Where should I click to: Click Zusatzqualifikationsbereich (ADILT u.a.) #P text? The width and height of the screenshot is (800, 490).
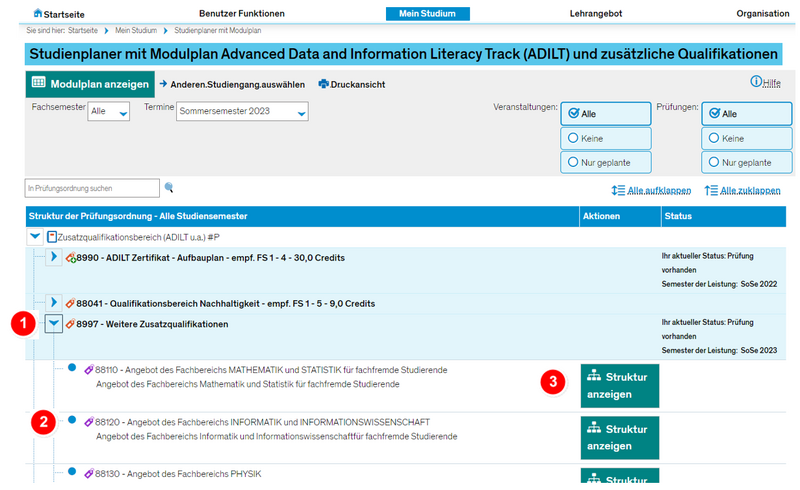[x=138, y=237]
